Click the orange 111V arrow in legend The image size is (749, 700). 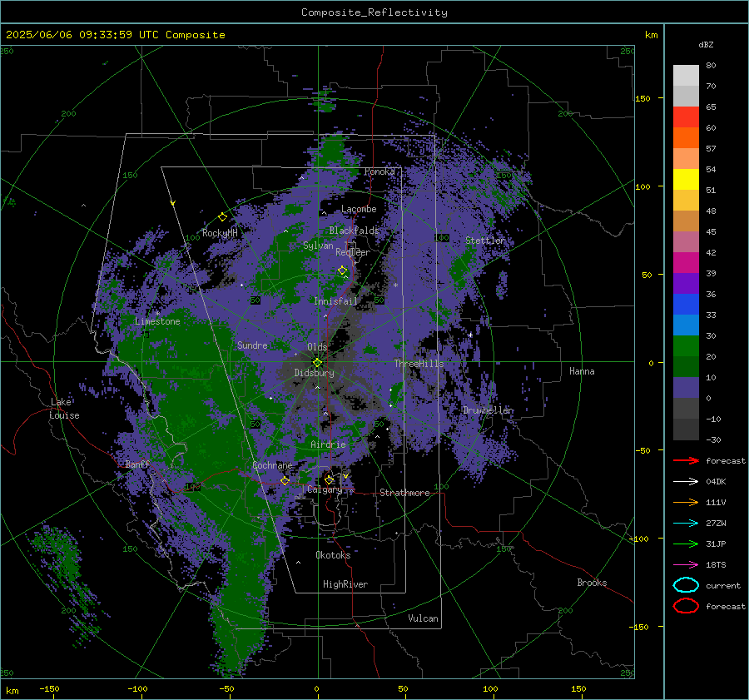686,502
